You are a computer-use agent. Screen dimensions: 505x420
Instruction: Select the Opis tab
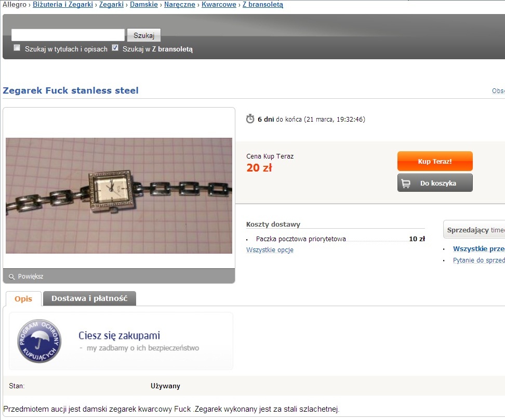point(23,298)
